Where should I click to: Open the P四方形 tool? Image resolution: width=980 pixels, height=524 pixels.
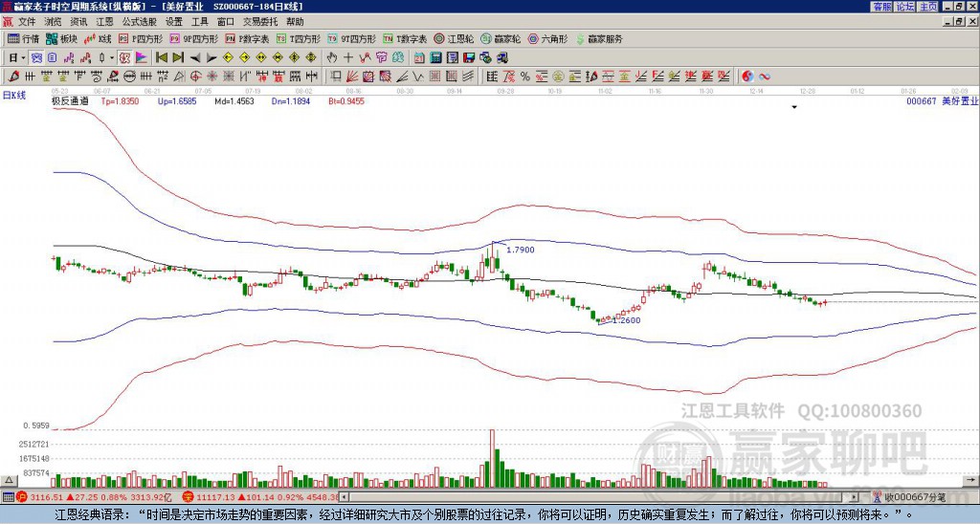(141, 38)
